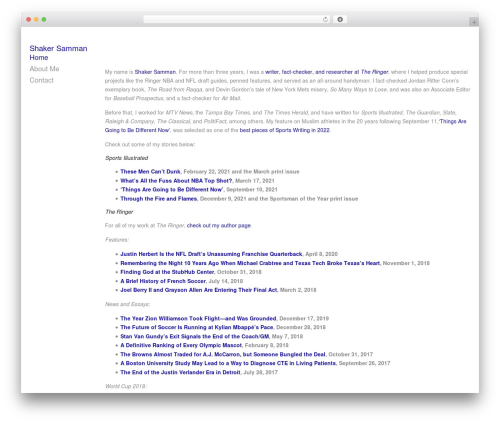Open What's All the Fuss About NBA Top Shot
The height and width of the screenshot is (423, 500).
tap(176, 181)
